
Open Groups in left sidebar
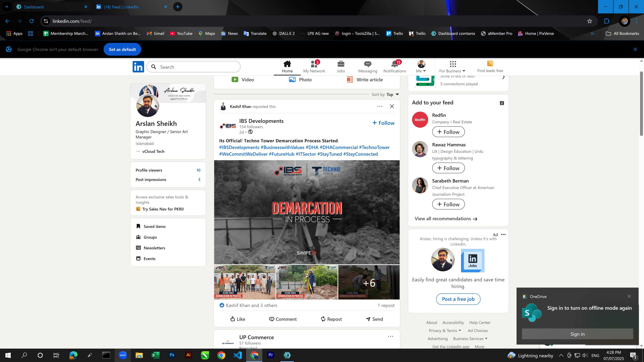147,237
